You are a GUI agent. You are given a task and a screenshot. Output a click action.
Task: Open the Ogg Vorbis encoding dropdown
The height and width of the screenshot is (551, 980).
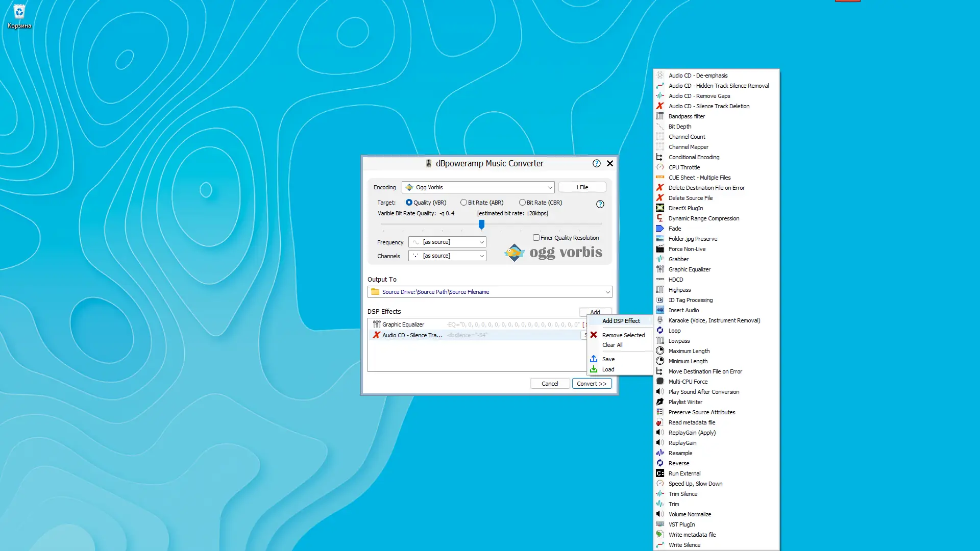point(478,187)
